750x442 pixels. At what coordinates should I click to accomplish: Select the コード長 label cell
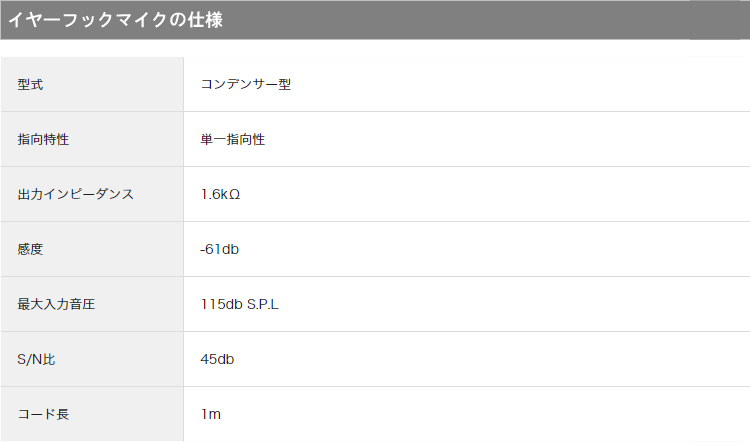92,414
